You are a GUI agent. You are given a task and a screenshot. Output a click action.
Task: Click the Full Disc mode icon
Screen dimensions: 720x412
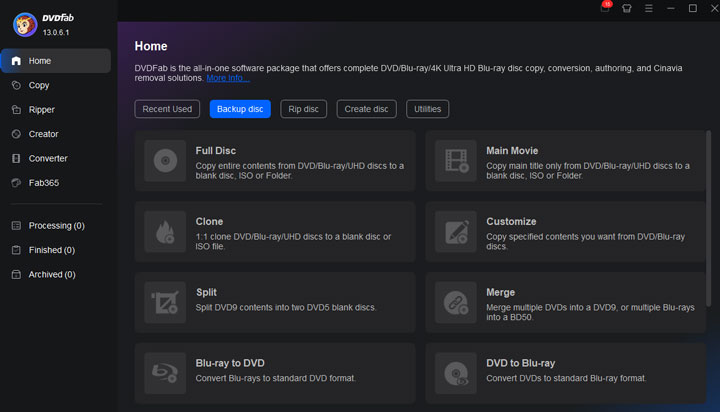pyautogui.click(x=165, y=161)
